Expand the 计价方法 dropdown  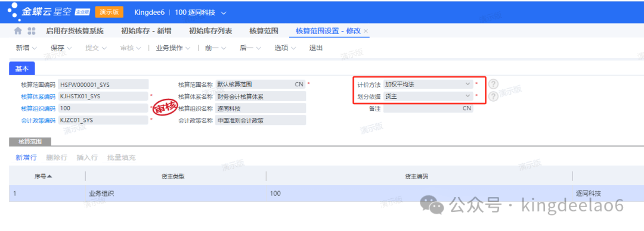[x=467, y=84]
